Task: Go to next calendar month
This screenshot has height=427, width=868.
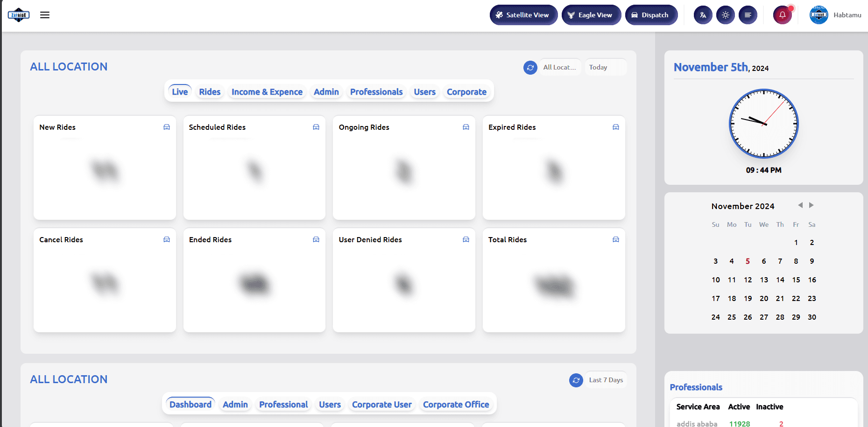Action: tap(812, 205)
